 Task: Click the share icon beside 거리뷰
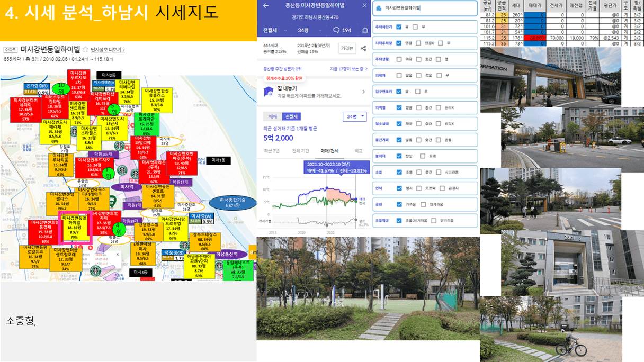pos(363,48)
